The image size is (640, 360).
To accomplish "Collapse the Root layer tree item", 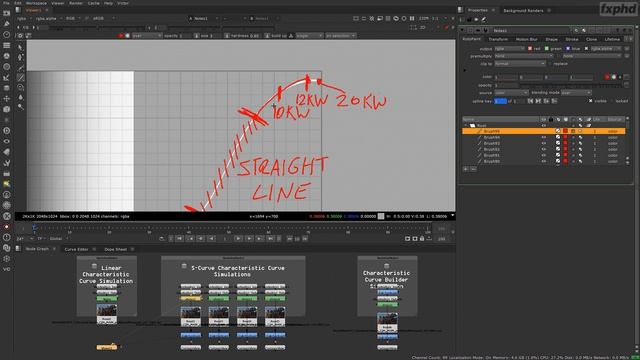I will (466, 126).
